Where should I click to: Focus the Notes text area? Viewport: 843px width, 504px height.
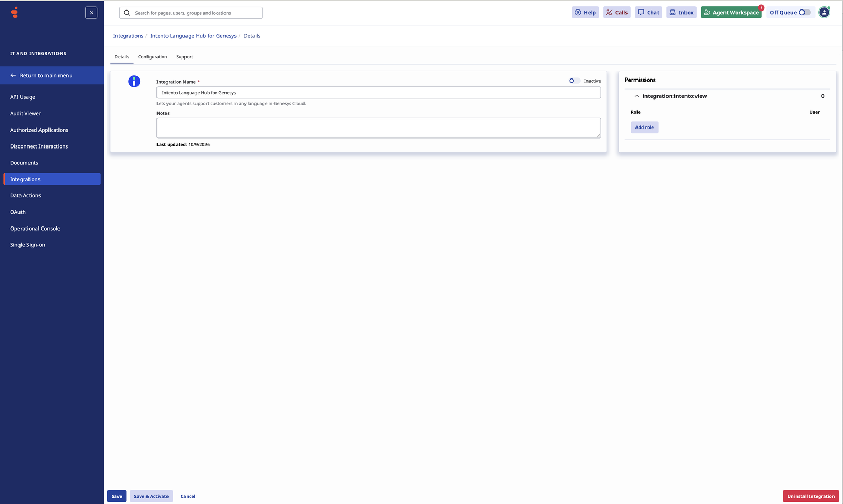[x=378, y=128]
